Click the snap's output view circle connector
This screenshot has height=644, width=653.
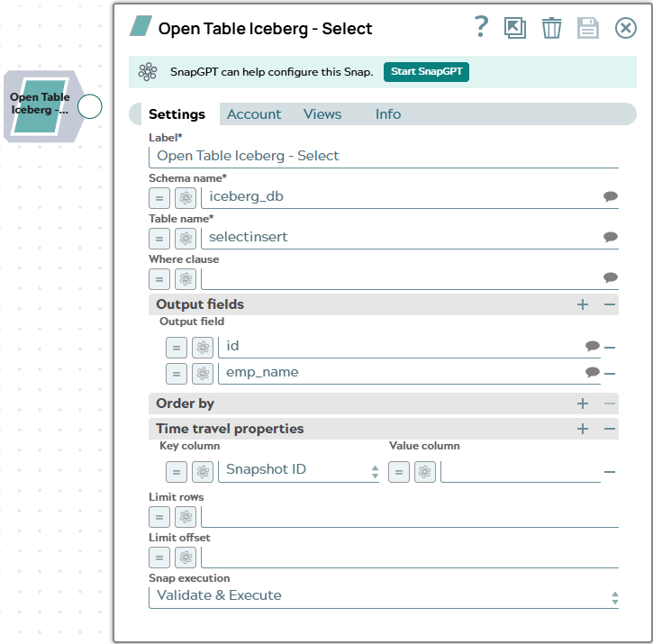(90, 106)
